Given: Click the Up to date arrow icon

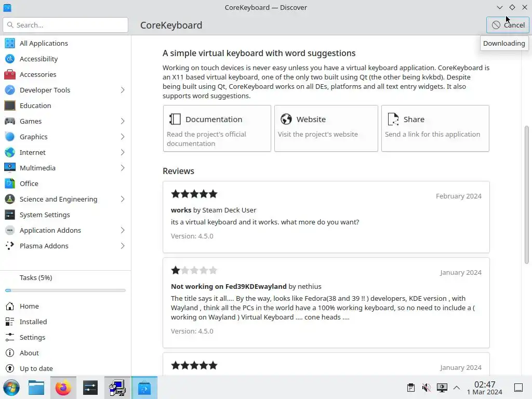Looking at the screenshot, I should pyautogui.click(x=10, y=368).
